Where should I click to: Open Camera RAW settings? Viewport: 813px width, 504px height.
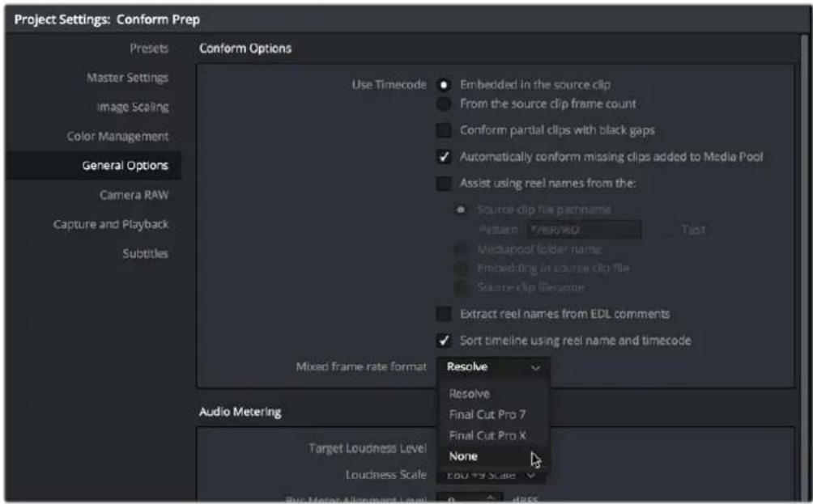(x=134, y=195)
